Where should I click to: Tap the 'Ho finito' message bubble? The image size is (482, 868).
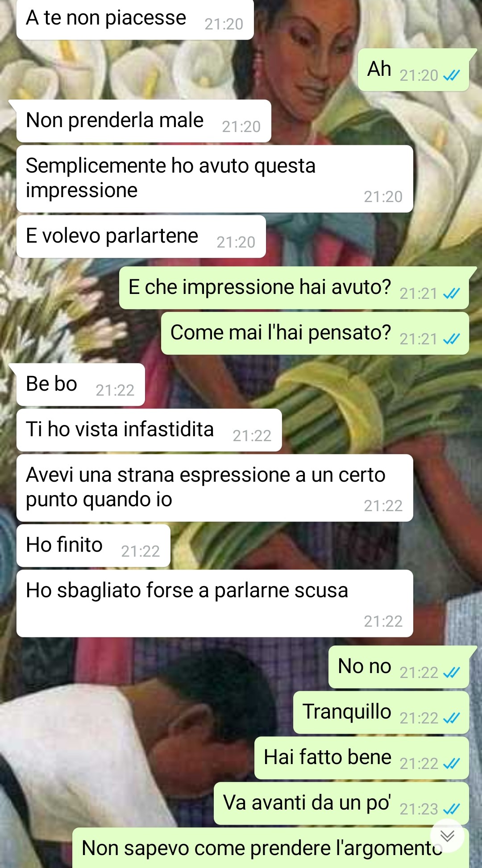click(93, 546)
